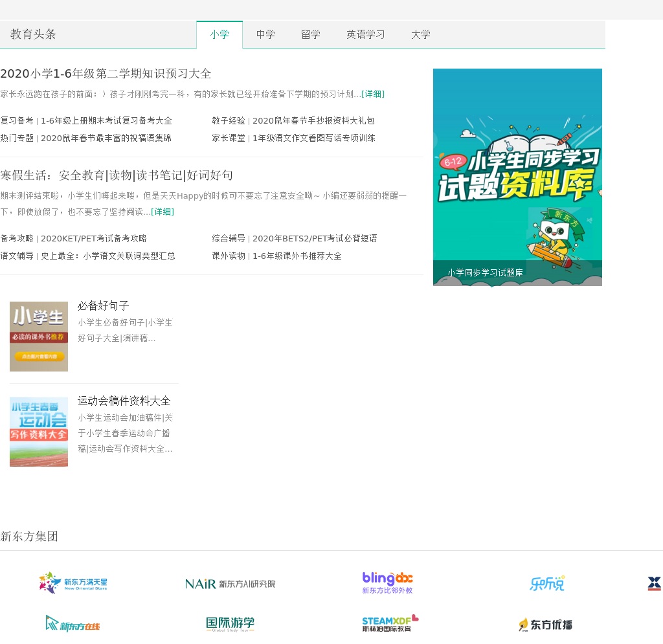
Task: Open the blingabc 新东方比邻外教 logo
Action: pyautogui.click(x=387, y=583)
